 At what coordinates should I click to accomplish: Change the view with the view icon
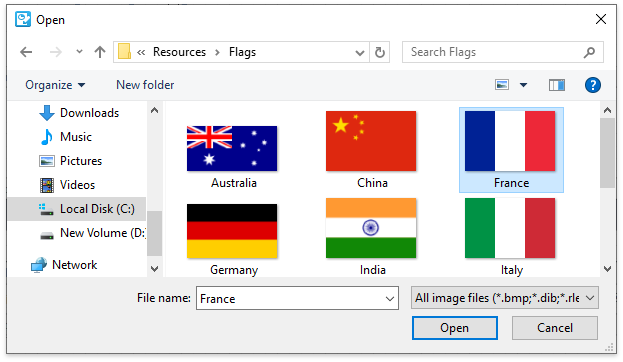coord(502,85)
